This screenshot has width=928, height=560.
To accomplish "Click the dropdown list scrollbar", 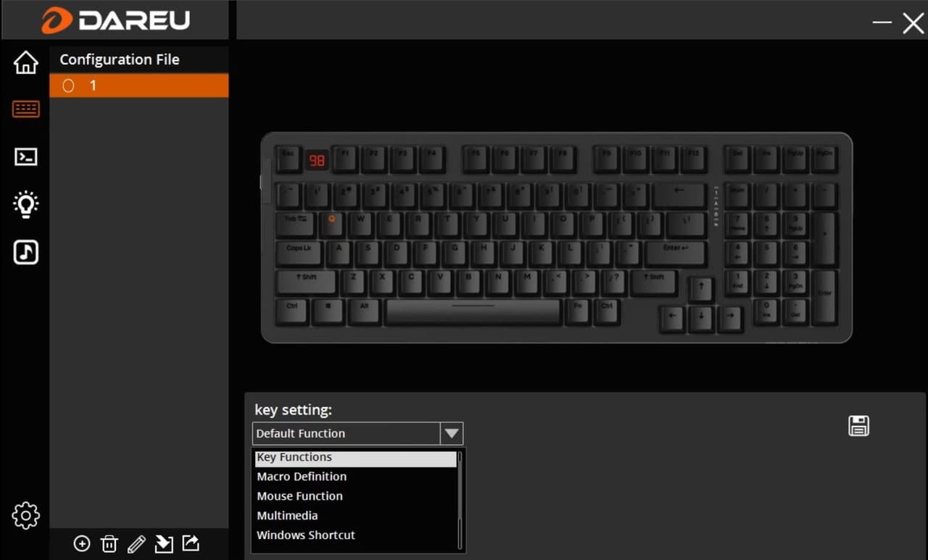I will point(460,500).
